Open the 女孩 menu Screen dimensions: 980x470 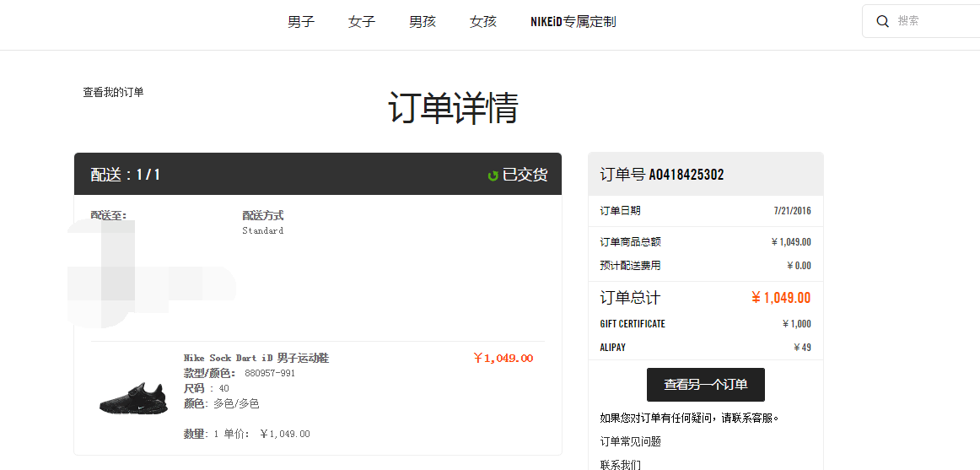click(483, 22)
